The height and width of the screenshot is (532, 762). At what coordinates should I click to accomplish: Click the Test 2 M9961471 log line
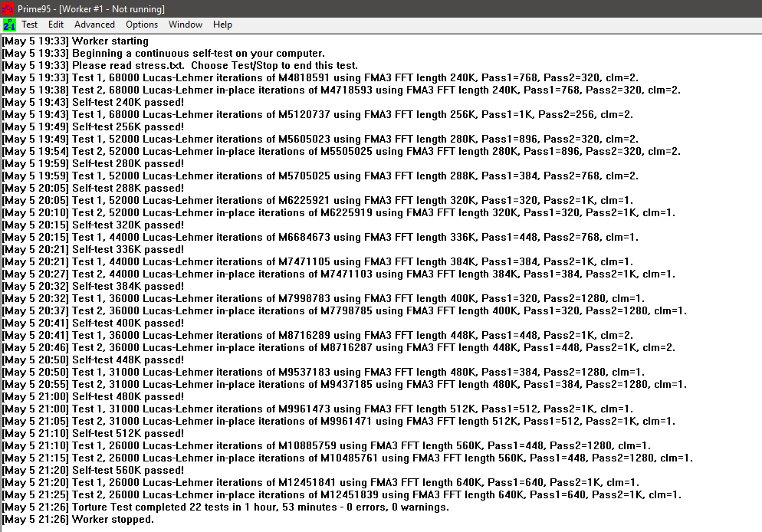339,421
